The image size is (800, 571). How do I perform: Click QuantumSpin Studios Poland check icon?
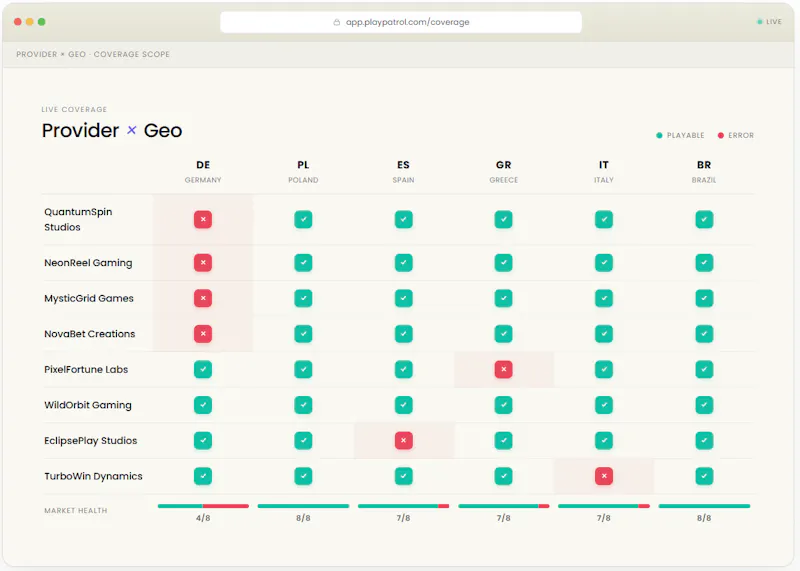303,219
